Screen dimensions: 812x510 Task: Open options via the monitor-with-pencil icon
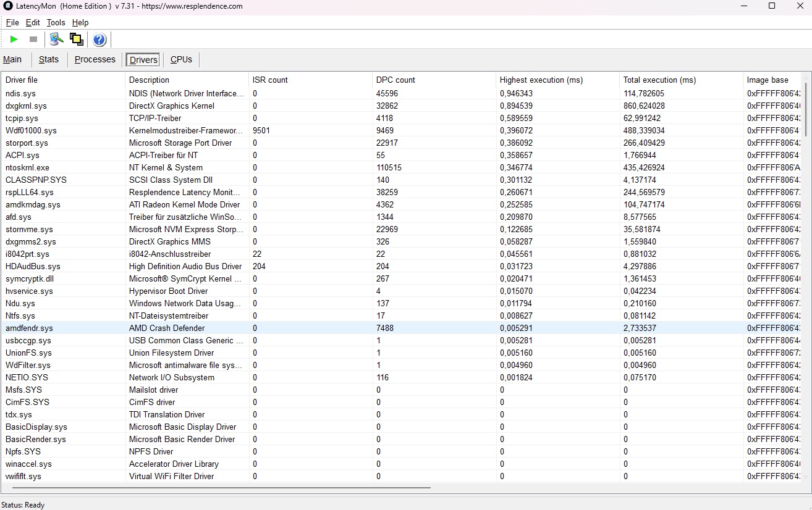click(x=57, y=40)
